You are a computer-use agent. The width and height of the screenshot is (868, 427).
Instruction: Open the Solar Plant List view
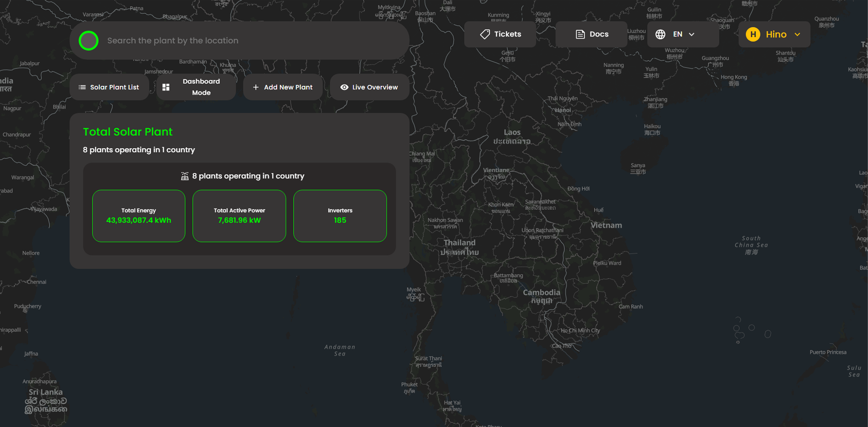click(114, 87)
